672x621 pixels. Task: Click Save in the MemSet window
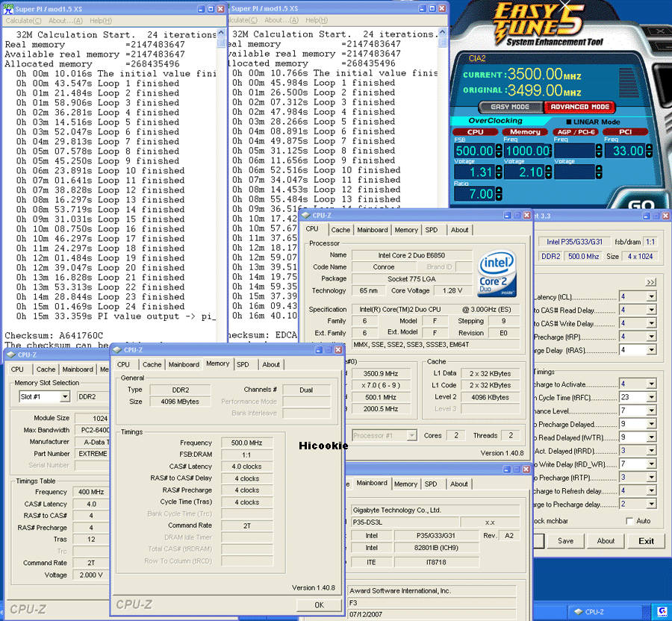pyautogui.click(x=565, y=541)
